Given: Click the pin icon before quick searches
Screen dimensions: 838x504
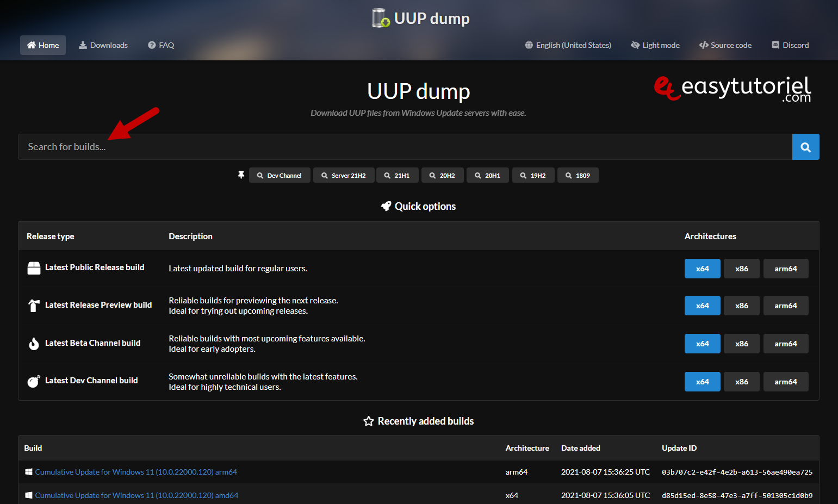Looking at the screenshot, I should [x=241, y=175].
